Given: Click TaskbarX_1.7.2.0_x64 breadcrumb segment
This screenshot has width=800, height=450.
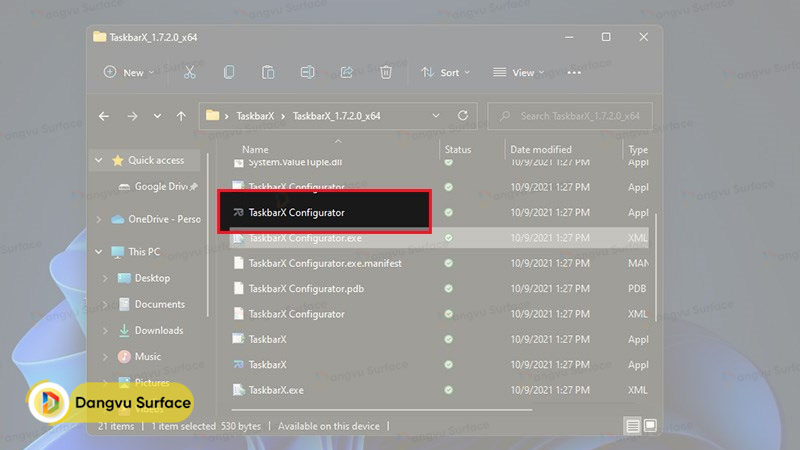Looking at the screenshot, I should 336,116.
